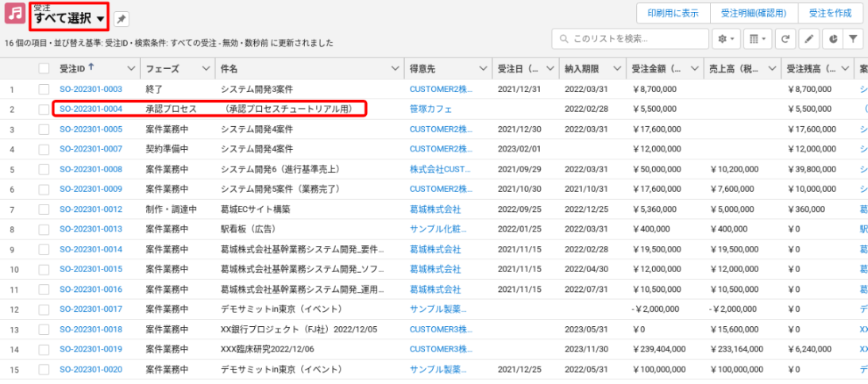The width and height of the screenshot is (868, 384).
Task: Check the row SO-202301-0007 checkbox
Action: [x=44, y=149]
